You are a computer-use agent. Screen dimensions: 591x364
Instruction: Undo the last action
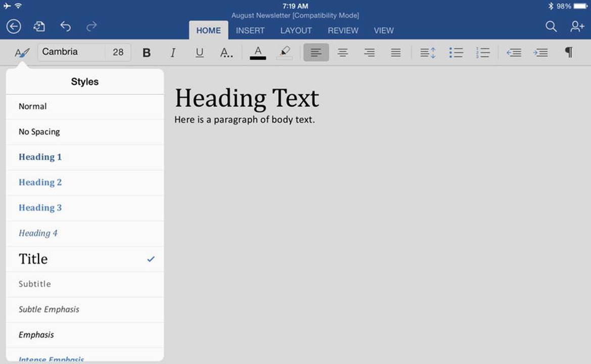[x=66, y=26]
